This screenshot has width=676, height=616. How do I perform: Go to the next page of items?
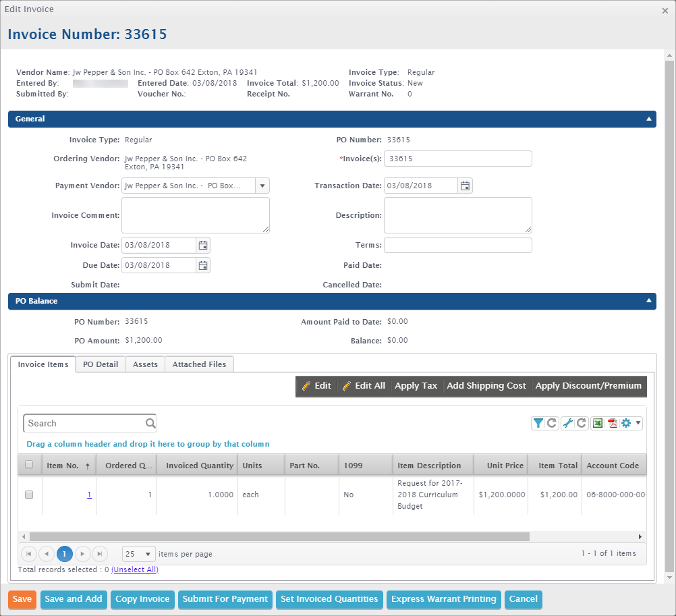[x=82, y=554]
